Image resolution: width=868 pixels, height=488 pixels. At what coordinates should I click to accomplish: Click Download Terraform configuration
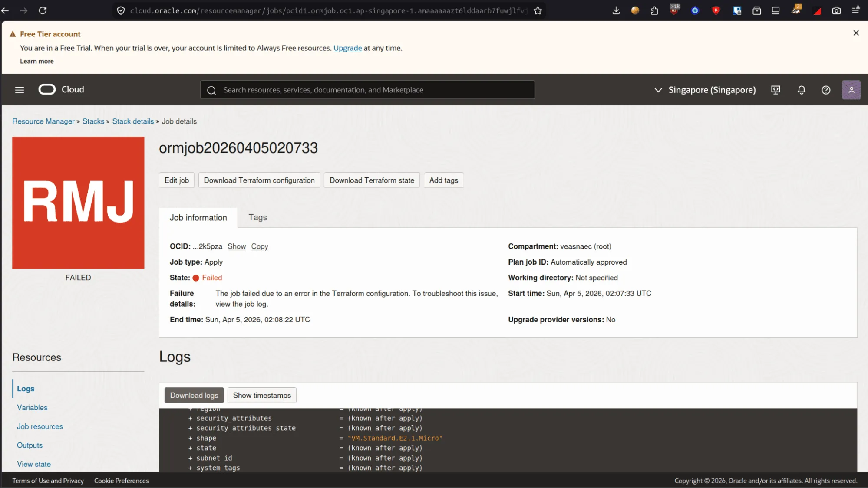[259, 180]
